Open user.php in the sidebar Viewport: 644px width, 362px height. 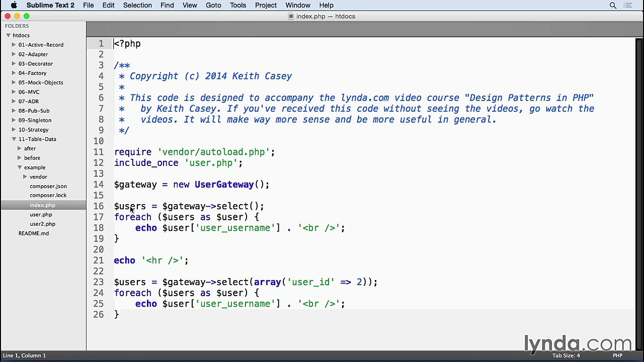pyautogui.click(x=41, y=215)
